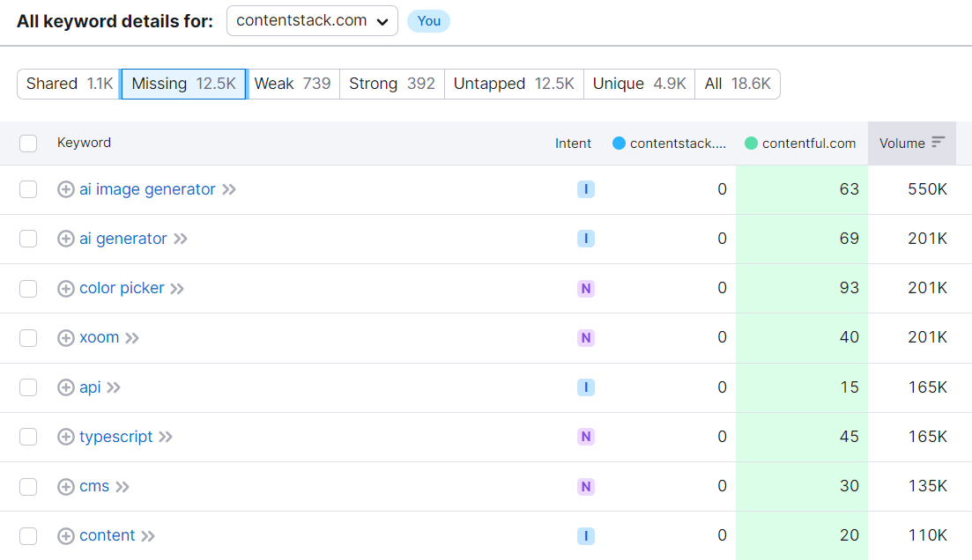Click the 'You' badge next to domain
The height and width of the screenshot is (560, 972).
coord(428,21)
